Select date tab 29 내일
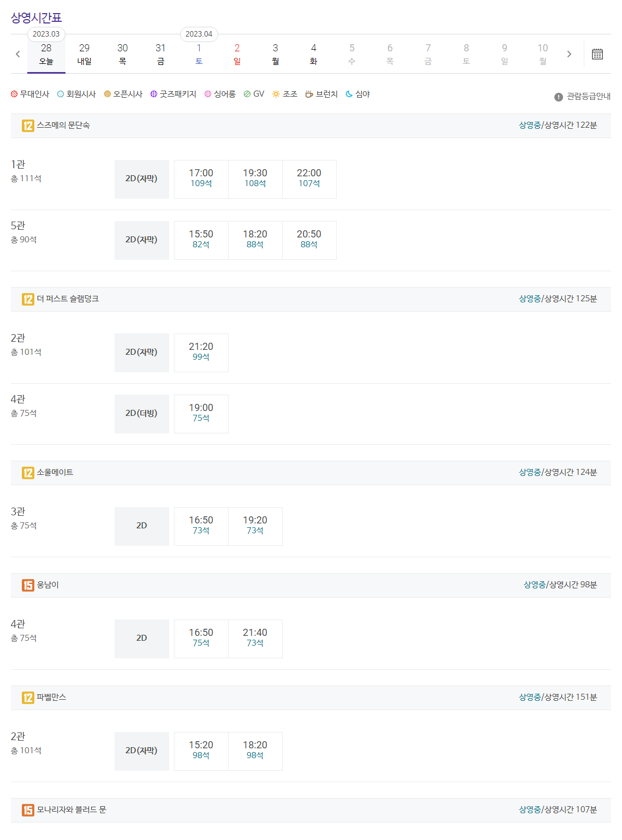The width and height of the screenshot is (622, 840). (x=85, y=55)
